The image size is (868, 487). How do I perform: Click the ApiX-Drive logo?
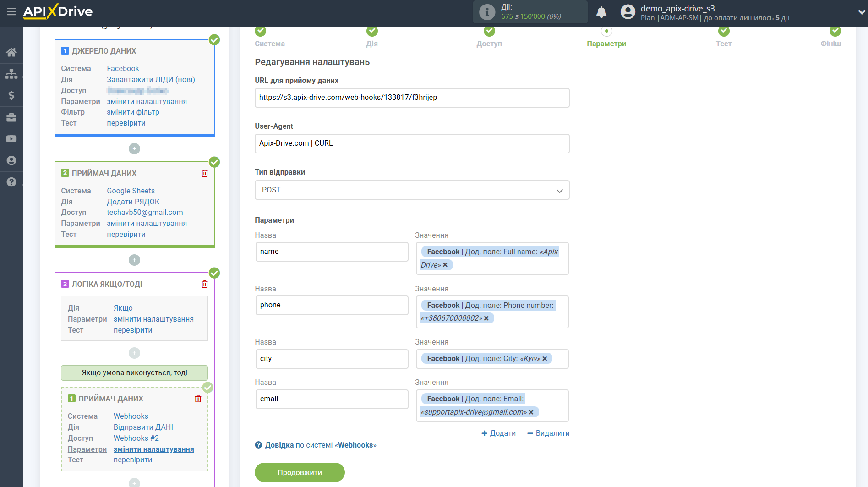(x=58, y=11)
